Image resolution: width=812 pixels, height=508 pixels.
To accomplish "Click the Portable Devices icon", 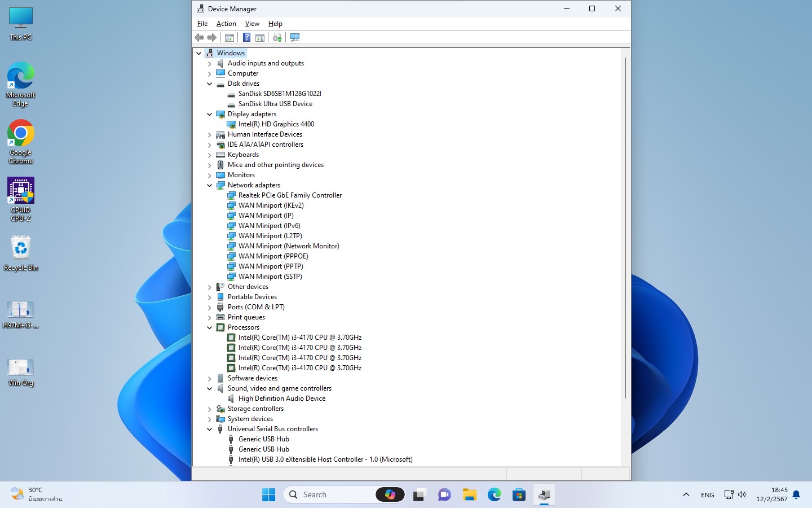I will [220, 297].
